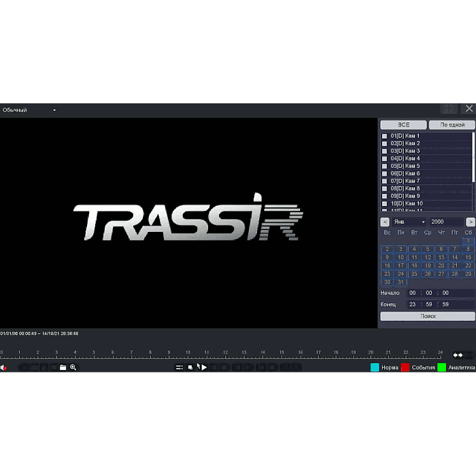Click the red События color swatch

(405, 367)
